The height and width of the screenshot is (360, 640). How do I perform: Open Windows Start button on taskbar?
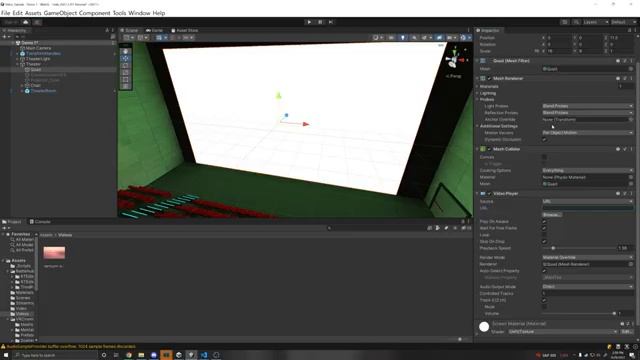[x=6, y=355]
